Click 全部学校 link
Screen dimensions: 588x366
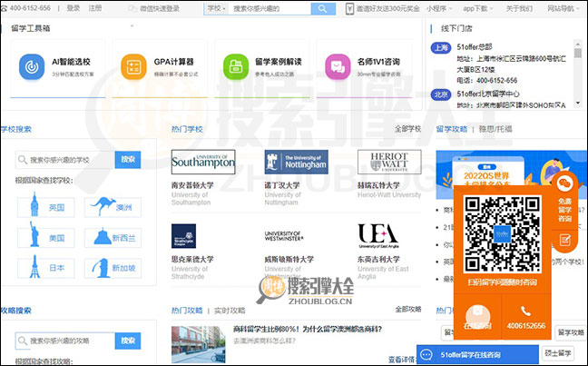click(x=407, y=129)
